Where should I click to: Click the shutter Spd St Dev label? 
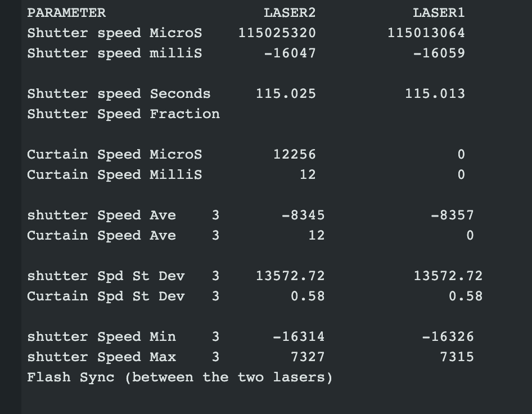tap(106, 276)
